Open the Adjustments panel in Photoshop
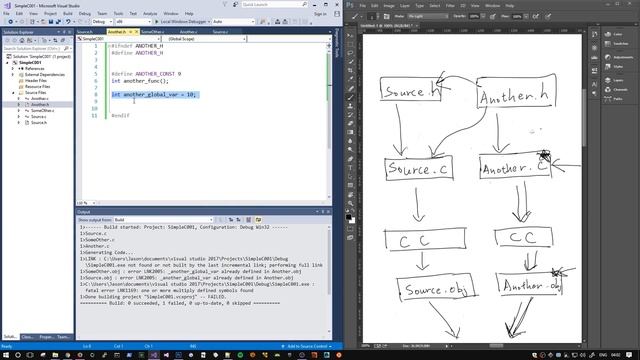The image size is (640, 360). (619, 58)
